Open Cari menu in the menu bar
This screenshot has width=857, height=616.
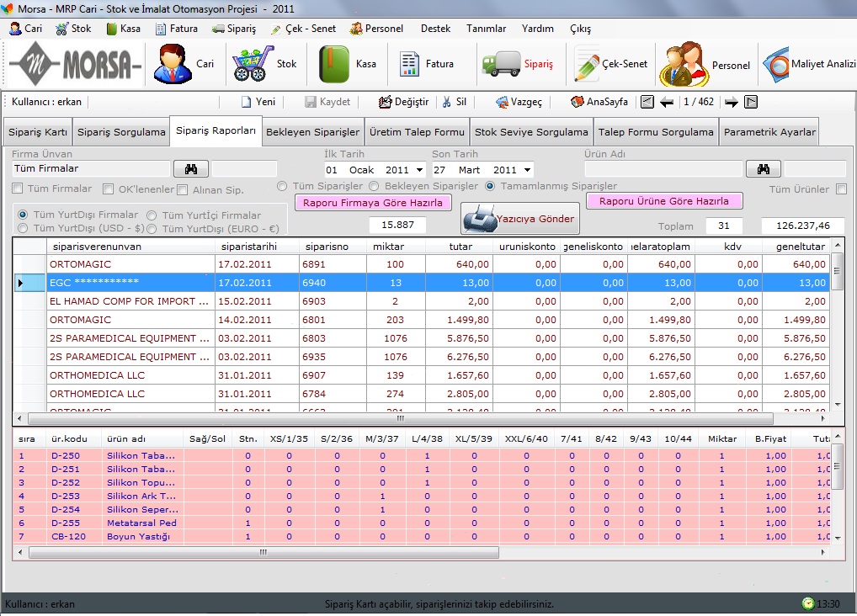coord(26,29)
